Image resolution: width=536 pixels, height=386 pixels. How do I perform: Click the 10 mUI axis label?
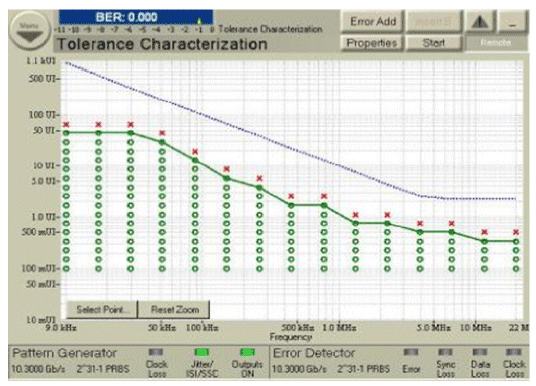click(41, 320)
